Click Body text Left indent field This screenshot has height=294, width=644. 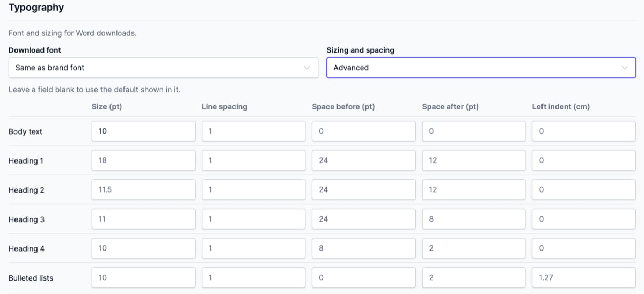click(x=584, y=131)
